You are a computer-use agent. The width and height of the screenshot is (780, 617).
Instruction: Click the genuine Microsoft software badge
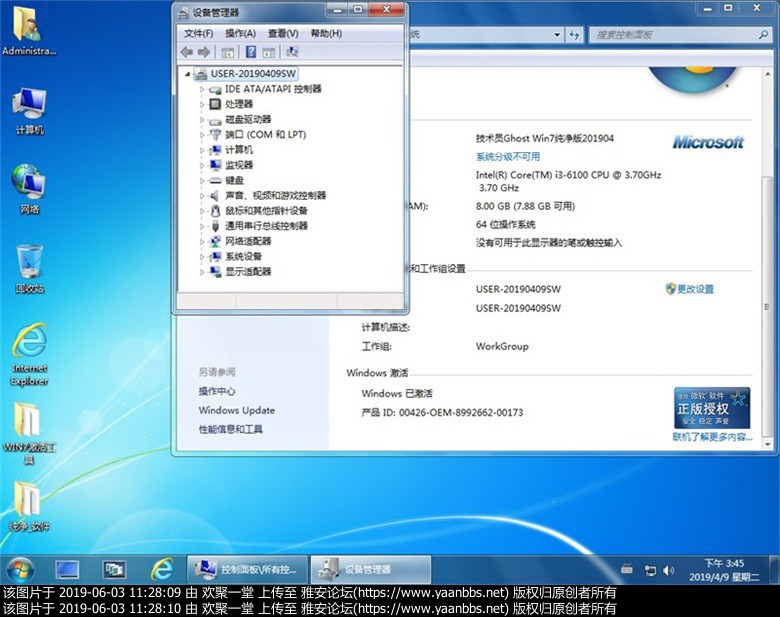(x=712, y=408)
